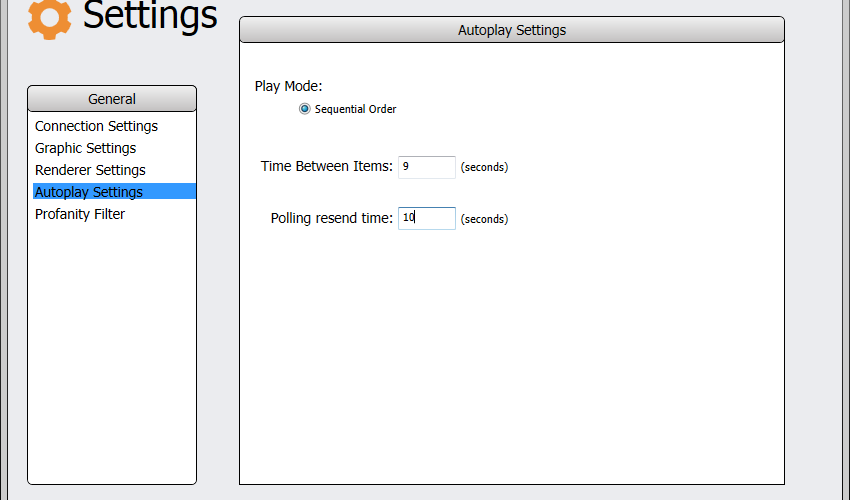This screenshot has height=500, width=850.
Task: Focus the Polling resend time field
Action: coord(427,218)
